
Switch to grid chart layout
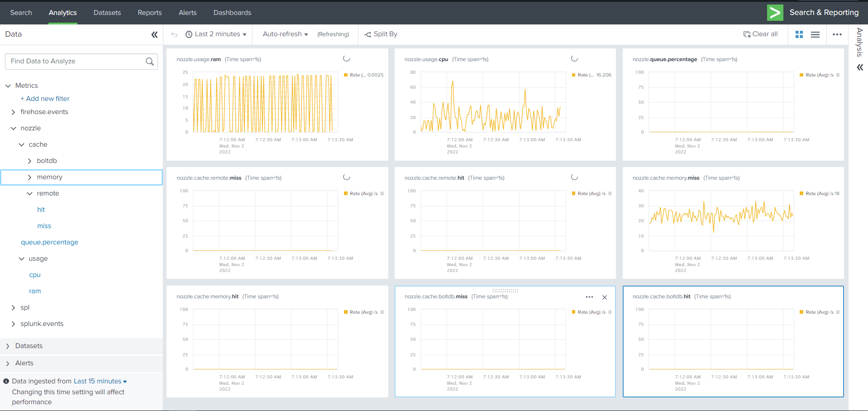pos(799,34)
